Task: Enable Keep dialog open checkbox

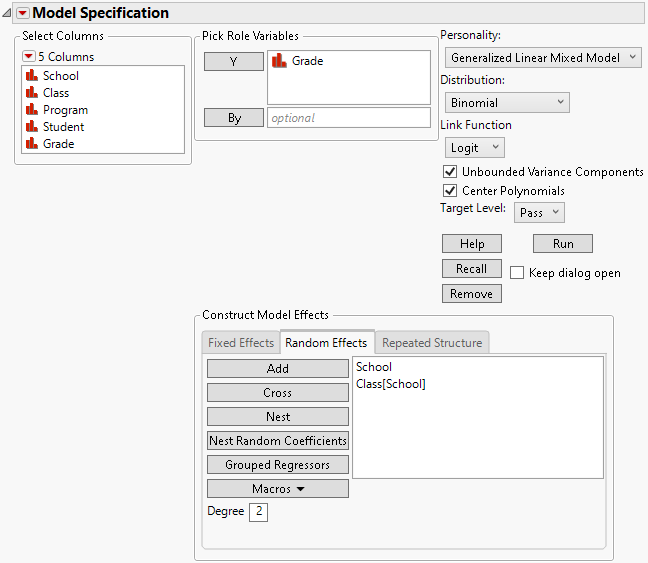Action: [x=517, y=273]
